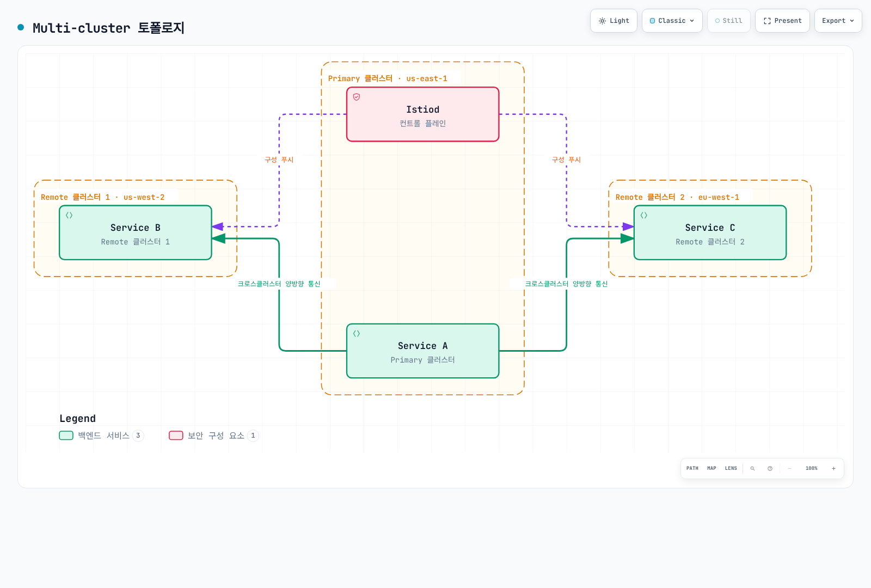
Task: Click the red 보안 구성 요소 legend swatch
Action: point(176,436)
